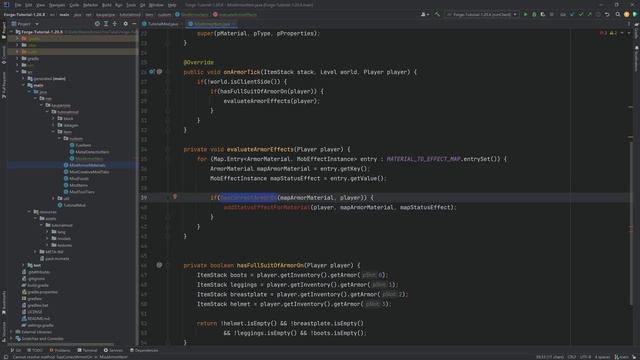Click the Build project hammer icon

pos(437,14)
